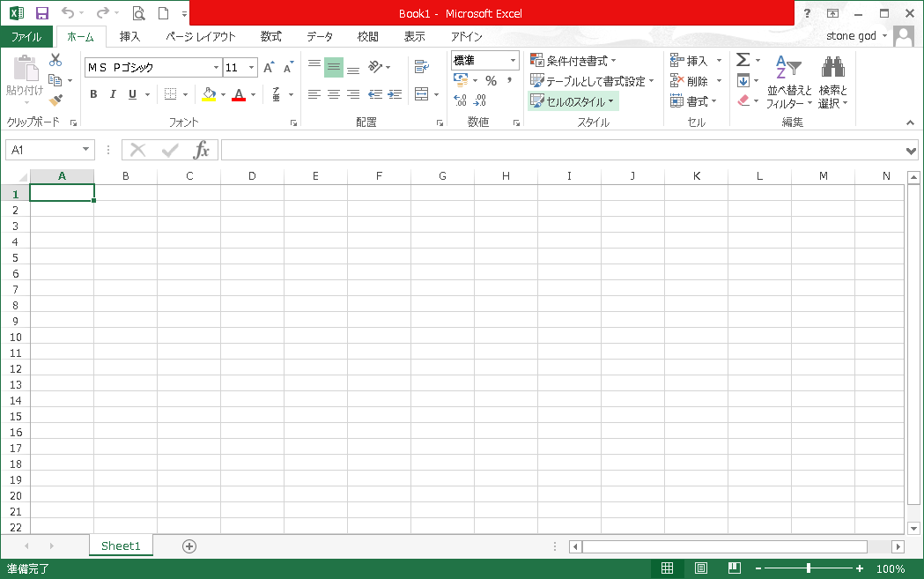The image size is (924, 579).
Task: Select the Sheet1 tab
Action: (x=121, y=546)
